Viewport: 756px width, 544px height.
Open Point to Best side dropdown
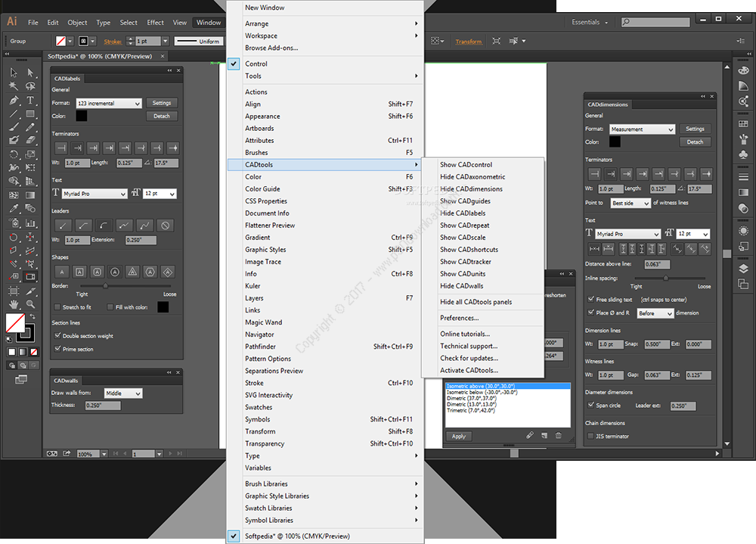point(631,204)
